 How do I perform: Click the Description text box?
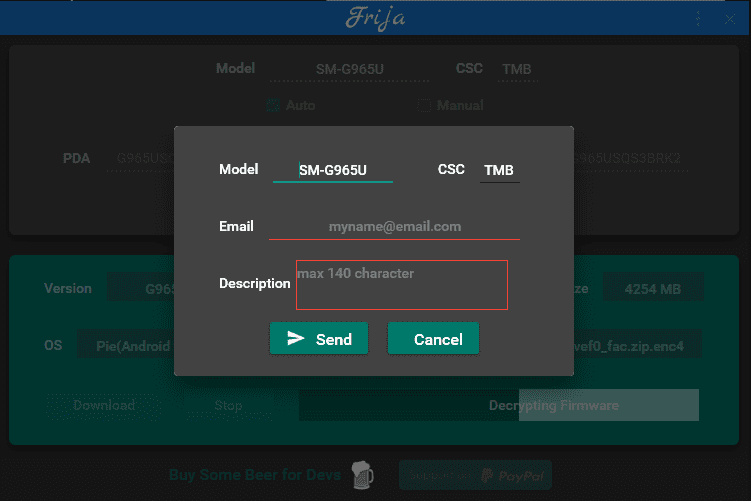coord(402,285)
